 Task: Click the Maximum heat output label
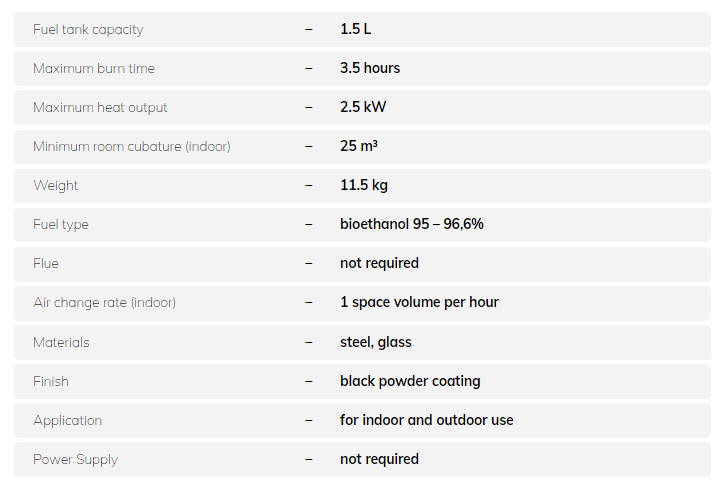100,107
